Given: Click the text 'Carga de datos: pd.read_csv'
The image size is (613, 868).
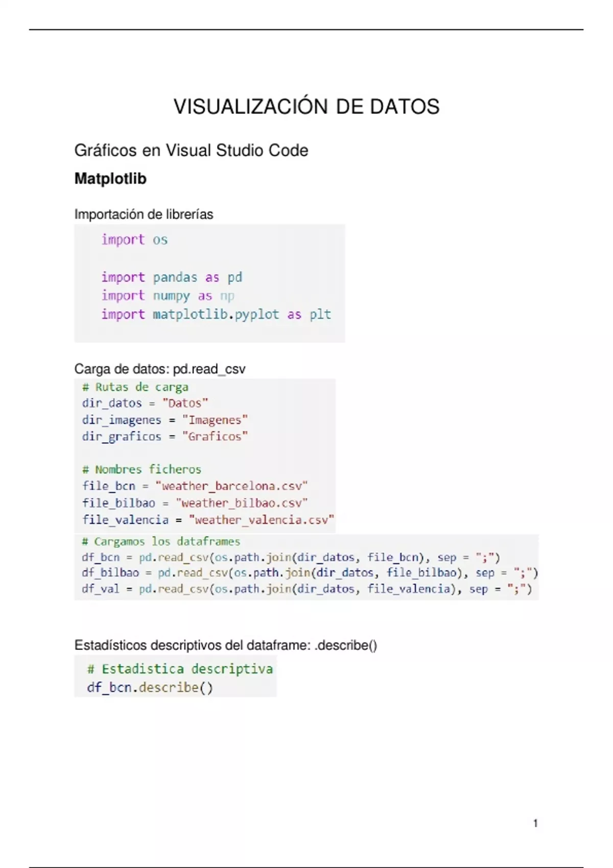Looking at the screenshot, I should pyautogui.click(x=159, y=369).
